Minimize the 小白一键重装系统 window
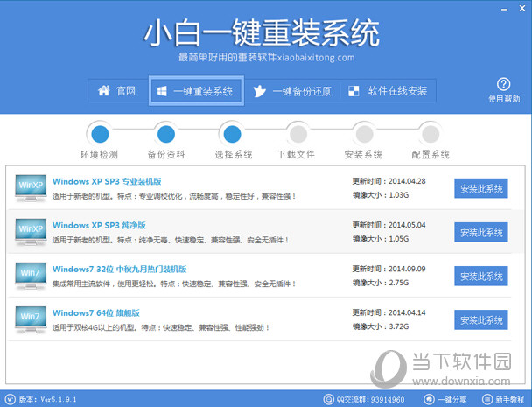This screenshot has height=407, width=532. tap(505, 9)
